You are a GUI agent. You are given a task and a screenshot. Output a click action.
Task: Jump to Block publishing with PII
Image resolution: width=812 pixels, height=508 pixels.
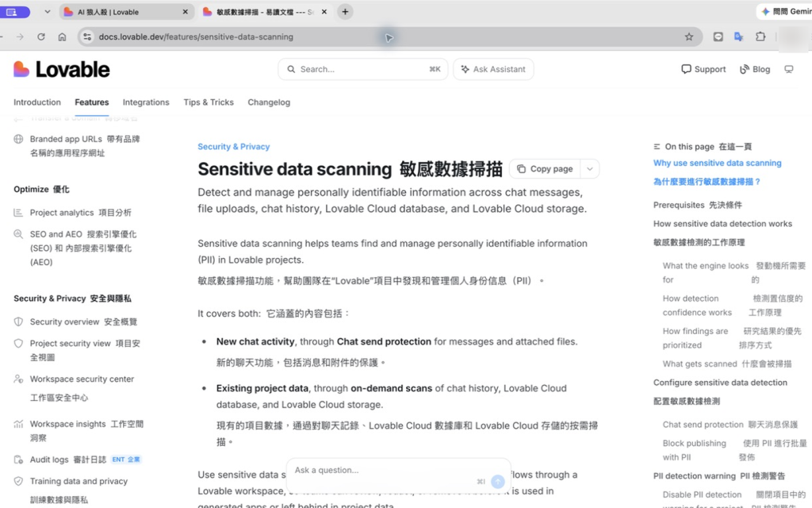point(735,450)
